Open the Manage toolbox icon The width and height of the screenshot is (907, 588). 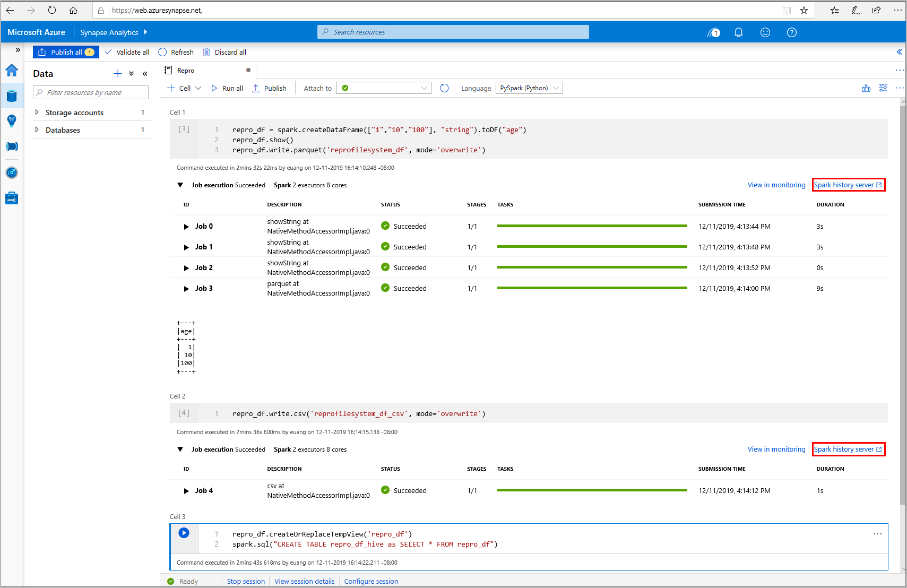12,198
